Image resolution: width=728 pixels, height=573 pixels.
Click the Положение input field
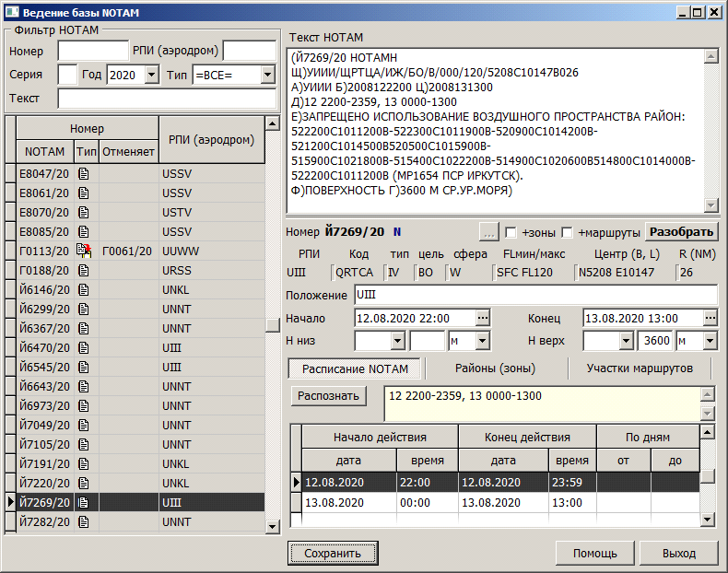click(x=535, y=295)
